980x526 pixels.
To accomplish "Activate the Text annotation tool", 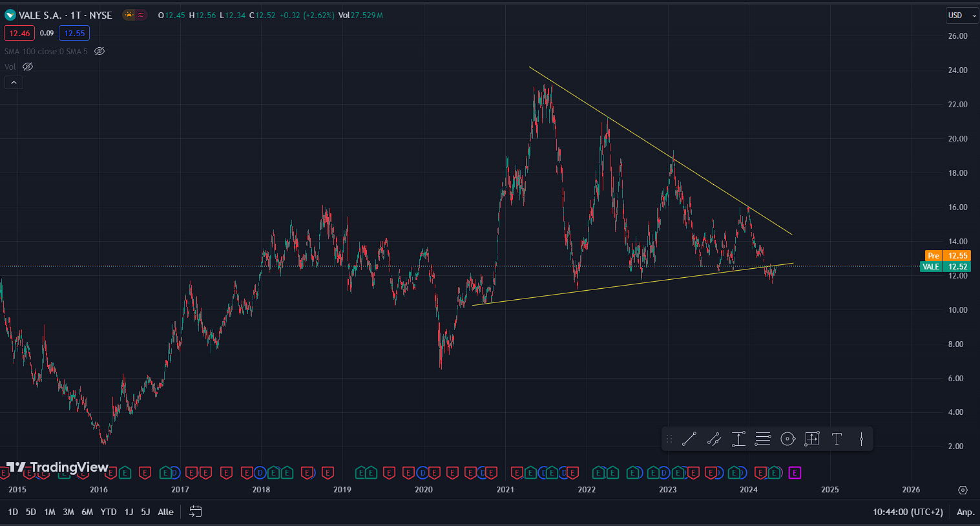I will click(837, 439).
